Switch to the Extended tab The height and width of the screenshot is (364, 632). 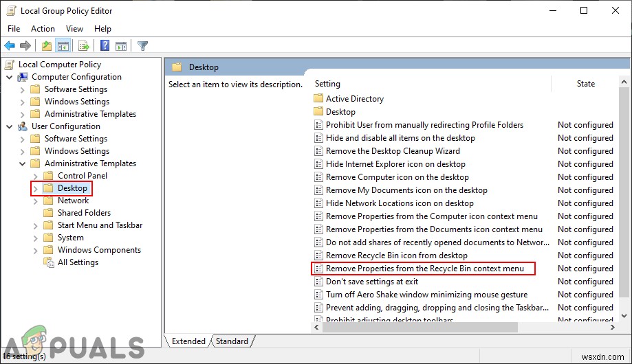pyautogui.click(x=188, y=341)
